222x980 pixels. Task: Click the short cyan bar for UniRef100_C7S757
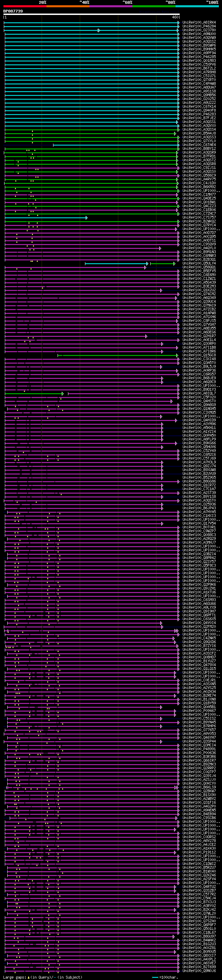(46, 218)
